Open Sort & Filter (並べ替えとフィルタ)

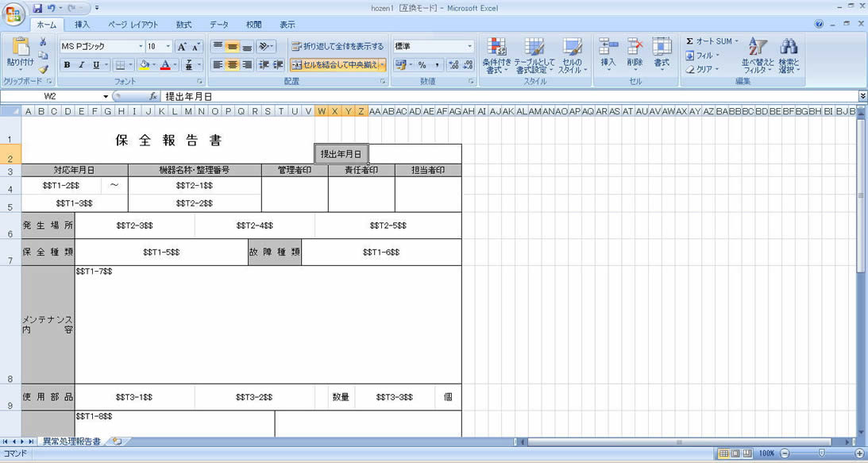tap(758, 56)
